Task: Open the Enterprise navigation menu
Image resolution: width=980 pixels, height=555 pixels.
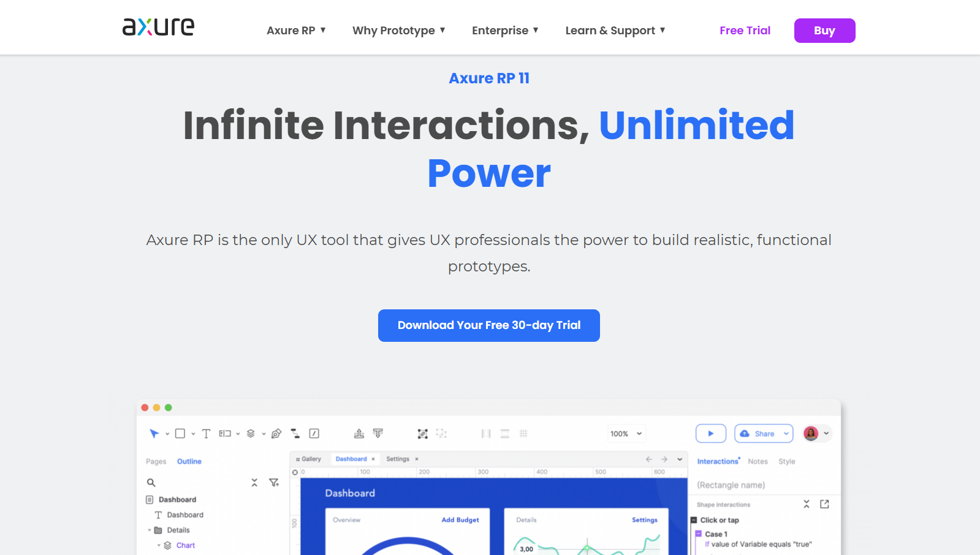Action: 505,31
